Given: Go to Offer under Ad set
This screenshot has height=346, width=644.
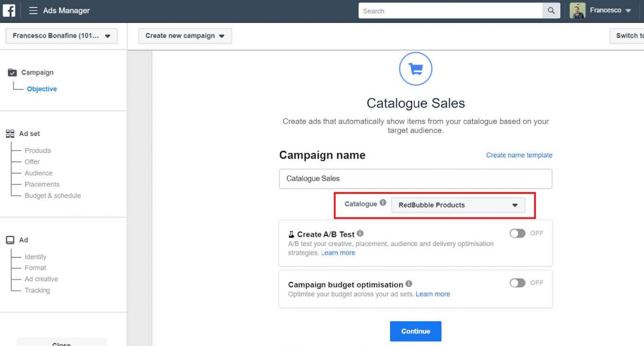Looking at the screenshot, I should click(x=32, y=162).
